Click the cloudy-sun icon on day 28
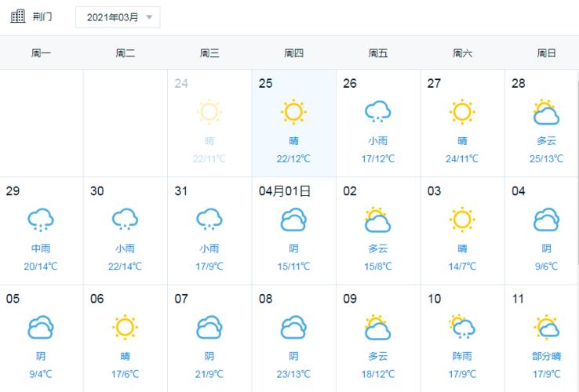This screenshot has height=392, width=579. pyautogui.click(x=547, y=112)
